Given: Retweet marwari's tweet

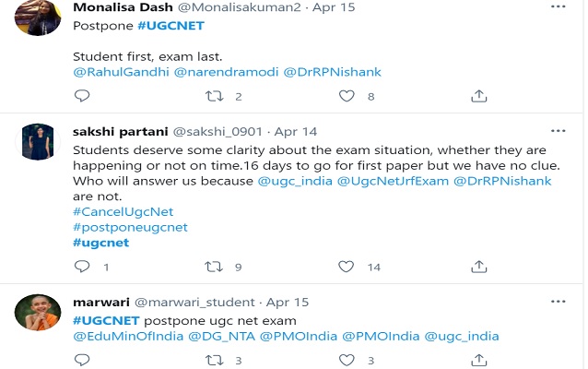Looking at the screenshot, I should 214,361.
